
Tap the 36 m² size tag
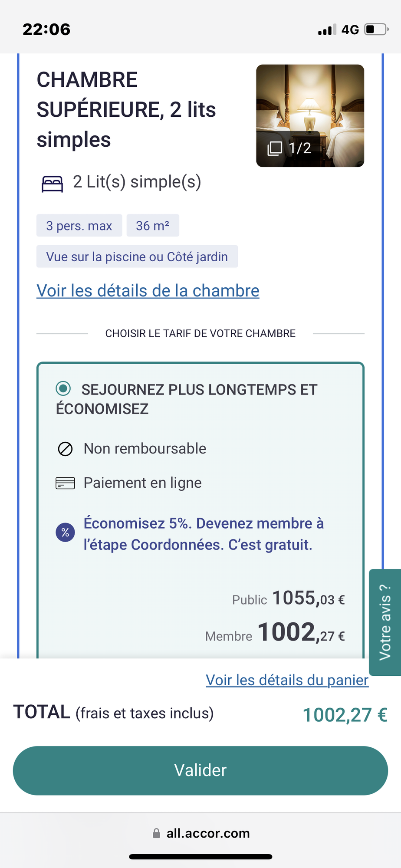[x=153, y=226]
